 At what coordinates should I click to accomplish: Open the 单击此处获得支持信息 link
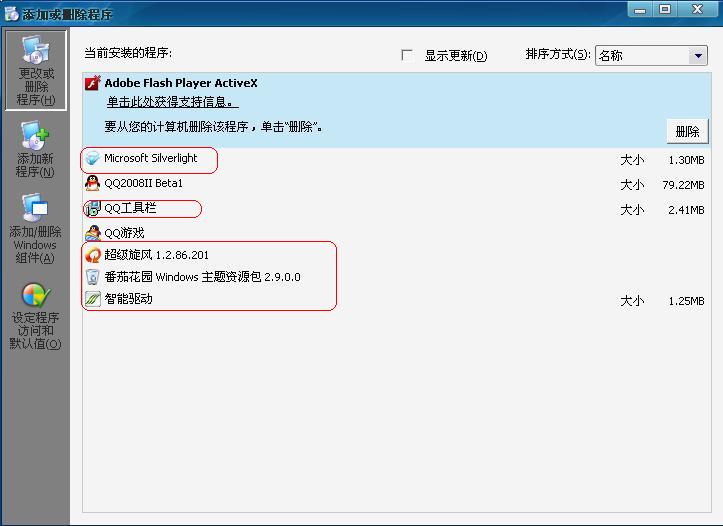click(172, 102)
